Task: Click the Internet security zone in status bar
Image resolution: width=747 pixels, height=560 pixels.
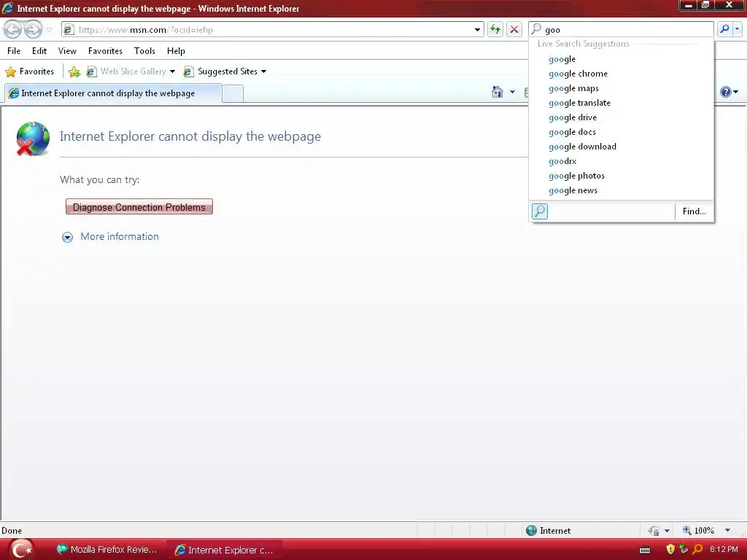Action: tap(549, 531)
